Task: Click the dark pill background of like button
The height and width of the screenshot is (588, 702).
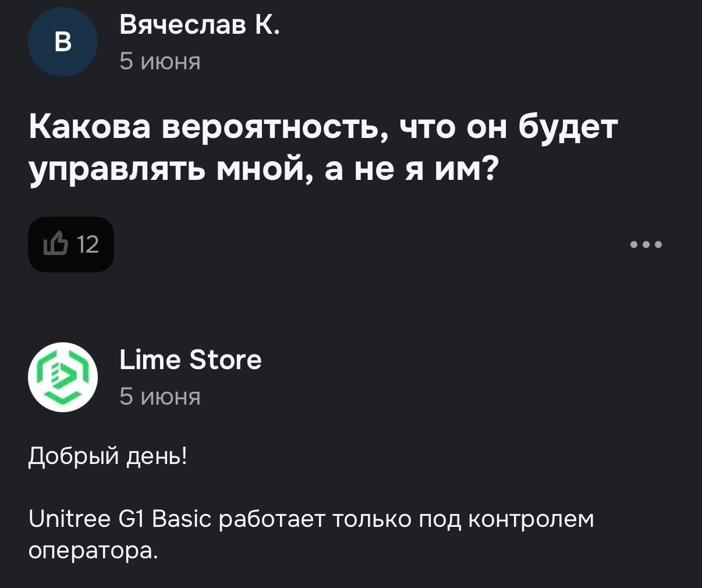Action: 71,245
